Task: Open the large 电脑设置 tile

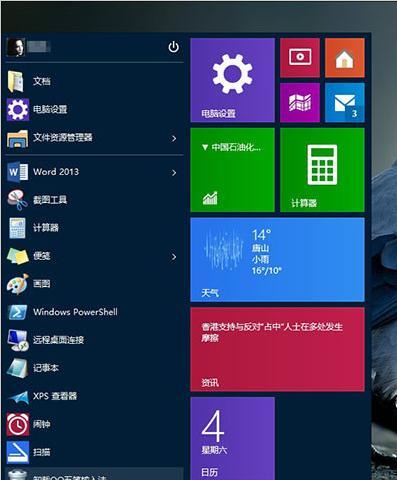Action: click(233, 80)
